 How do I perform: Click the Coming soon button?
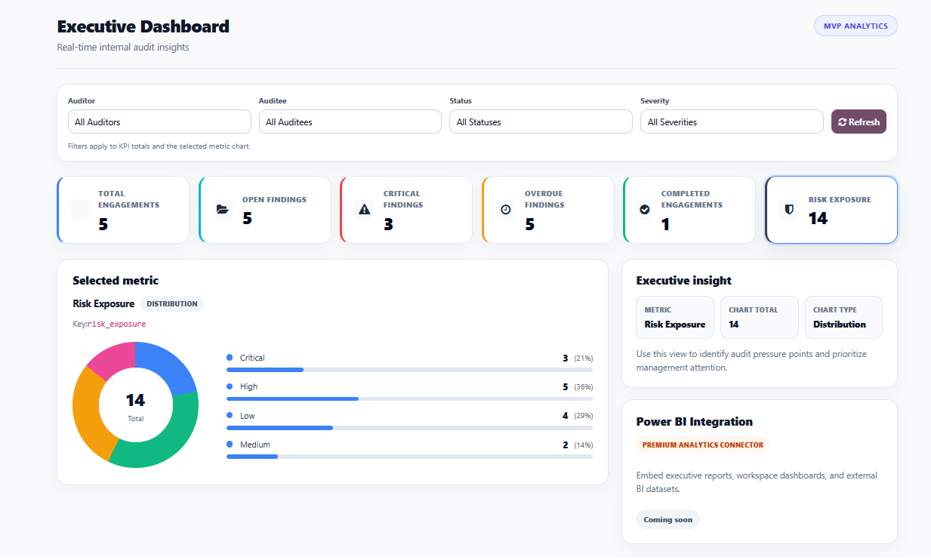pos(667,519)
